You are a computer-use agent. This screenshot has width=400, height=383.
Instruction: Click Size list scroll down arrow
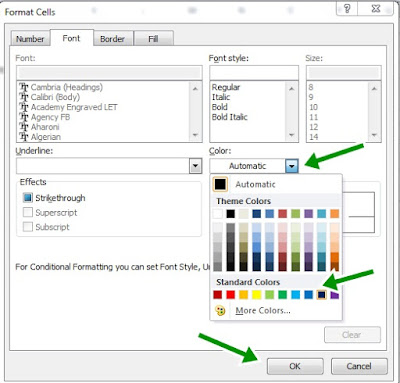pos(374,135)
